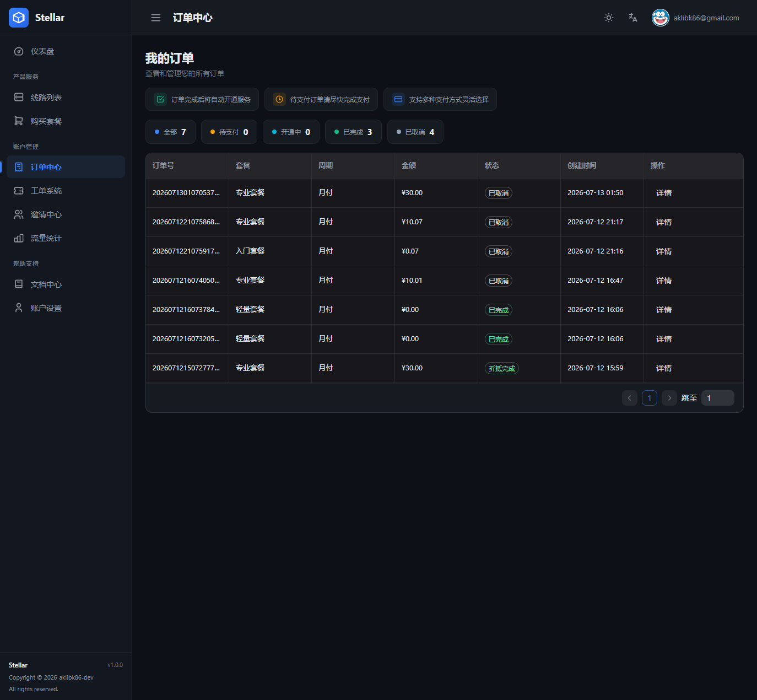Click the 工单系统 ticket icon

pyautogui.click(x=19, y=191)
